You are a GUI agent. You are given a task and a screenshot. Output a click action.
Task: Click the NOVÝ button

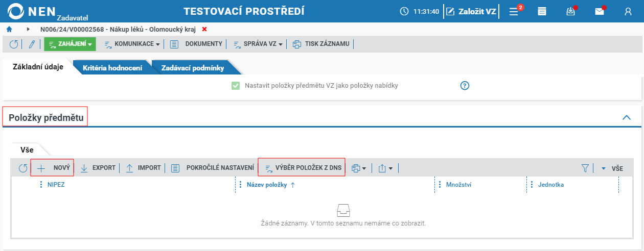[52, 168]
